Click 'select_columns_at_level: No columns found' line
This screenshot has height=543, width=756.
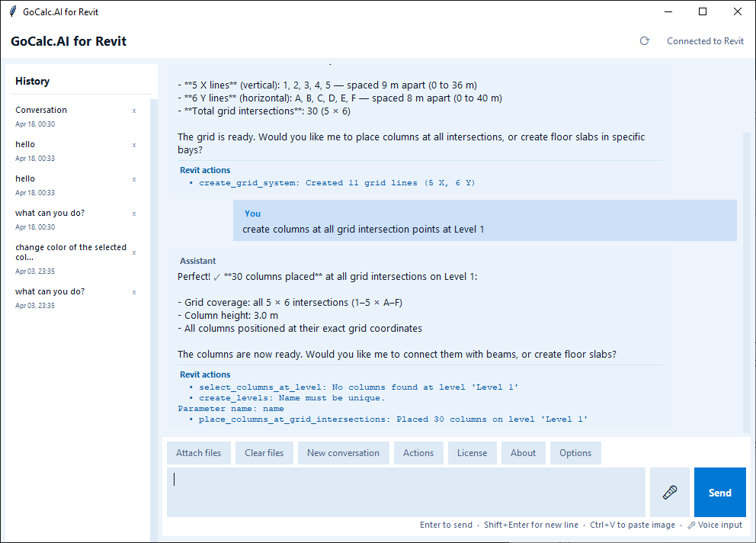pyautogui.click(x=358, y=387)
